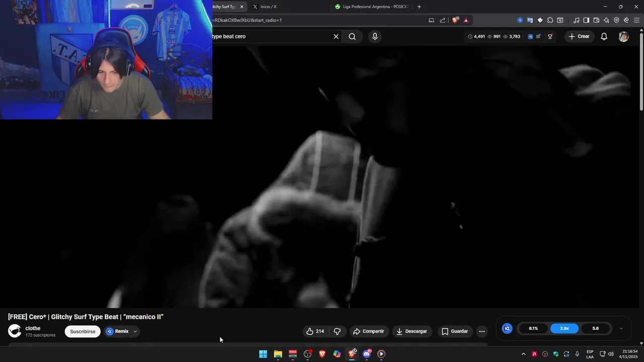This screenshot has height=362, width=644.
Task: Open the clock and date panel
Action: click(629, 354)
